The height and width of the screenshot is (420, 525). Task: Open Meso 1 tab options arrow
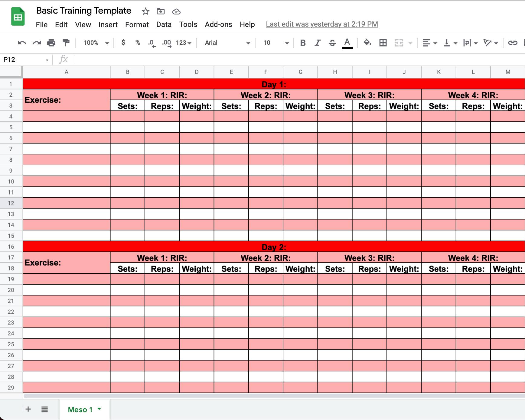click(99, 409)
